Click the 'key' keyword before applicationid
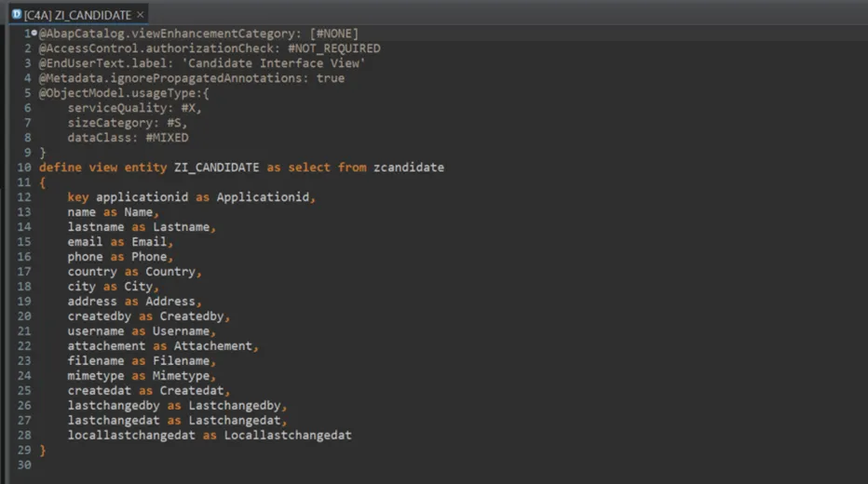Viewport: 868px width, 484px height. [77, 197]
